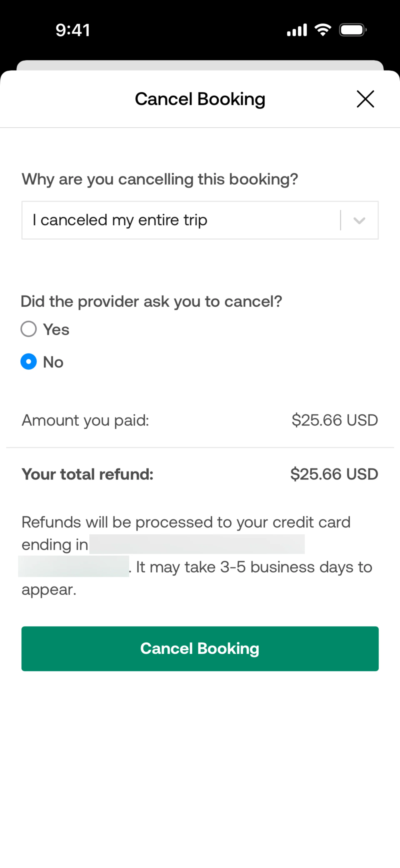Image resolution: width=400 pixels, height=868 pixels.
Task: Tap the 9:41 clock in status bar
Action: (73, 30)
